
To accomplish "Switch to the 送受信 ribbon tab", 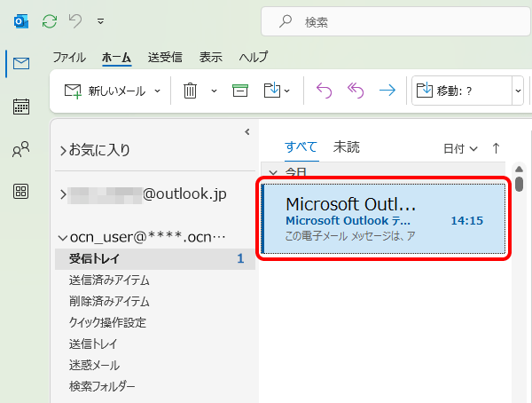I will pos(165,57).
